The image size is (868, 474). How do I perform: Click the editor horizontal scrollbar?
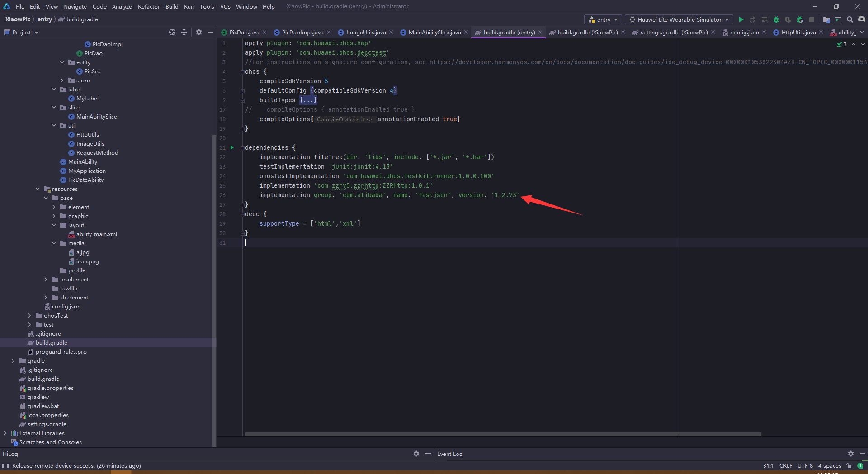(503, 434)
